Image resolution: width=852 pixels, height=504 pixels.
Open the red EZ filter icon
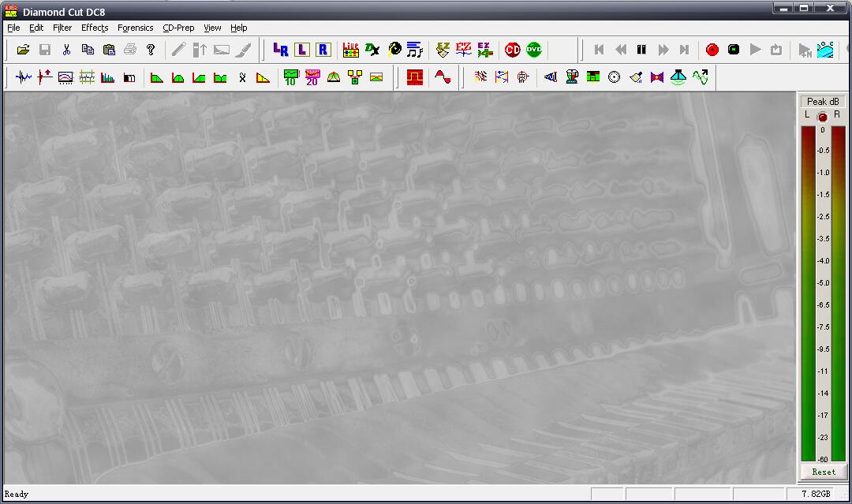pos(464,50)
